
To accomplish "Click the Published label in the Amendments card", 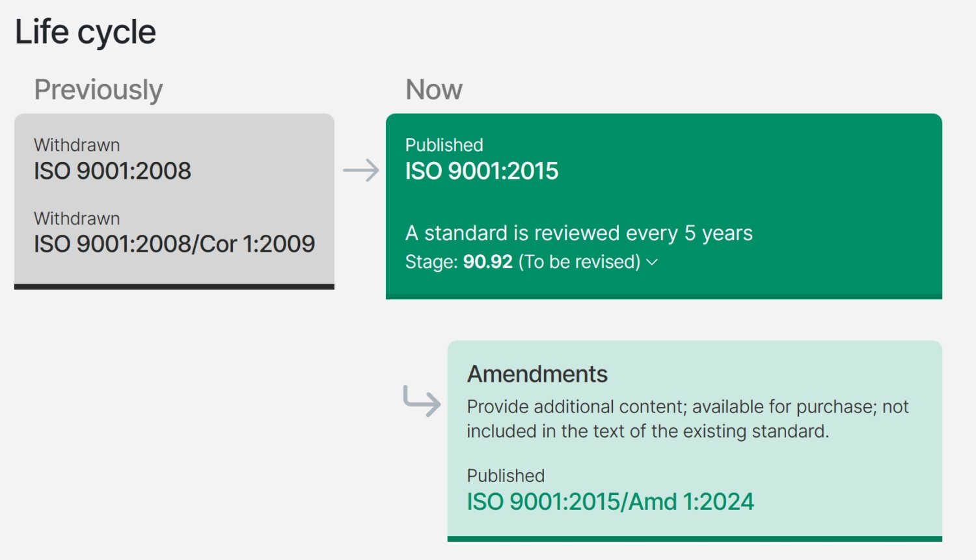I will tap(506, 475).
